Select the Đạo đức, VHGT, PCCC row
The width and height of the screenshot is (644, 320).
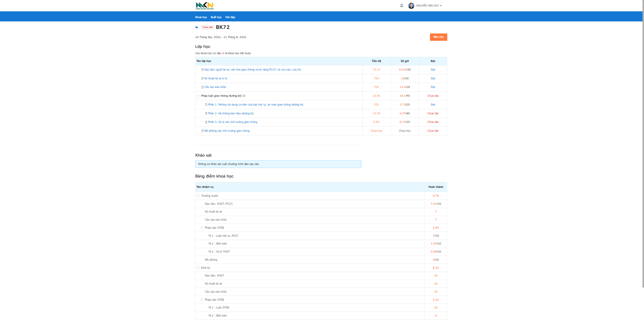tap(321, 204)
